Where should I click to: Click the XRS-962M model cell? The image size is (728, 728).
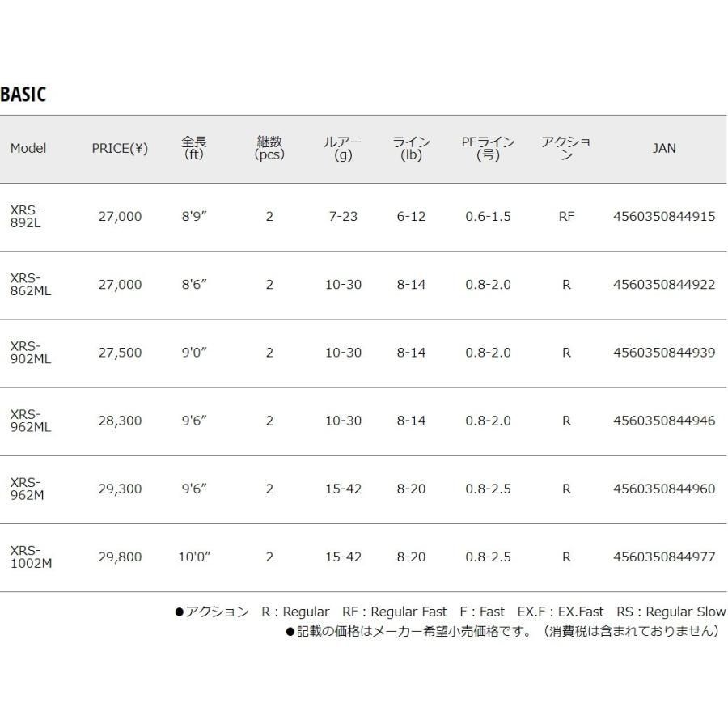click(28, 489)
